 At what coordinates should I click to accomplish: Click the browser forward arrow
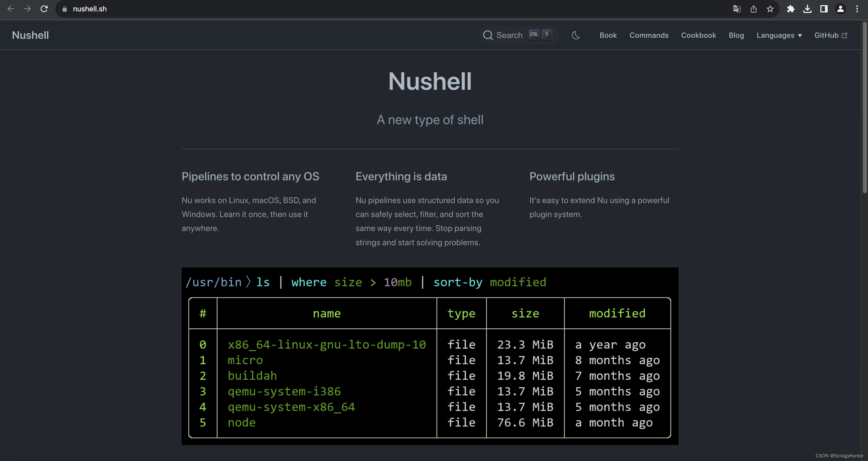click(27, 9)
